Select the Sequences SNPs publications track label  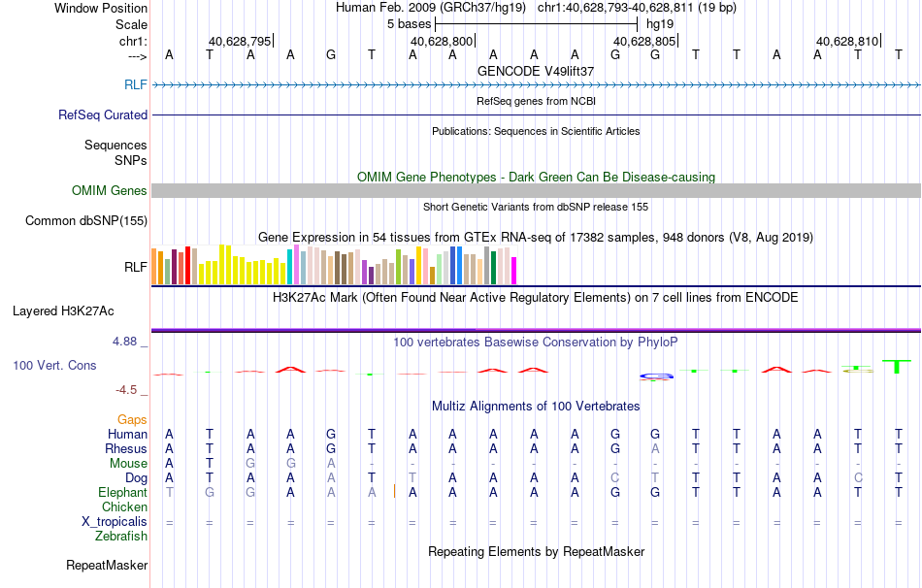click(x=115, y=152)
